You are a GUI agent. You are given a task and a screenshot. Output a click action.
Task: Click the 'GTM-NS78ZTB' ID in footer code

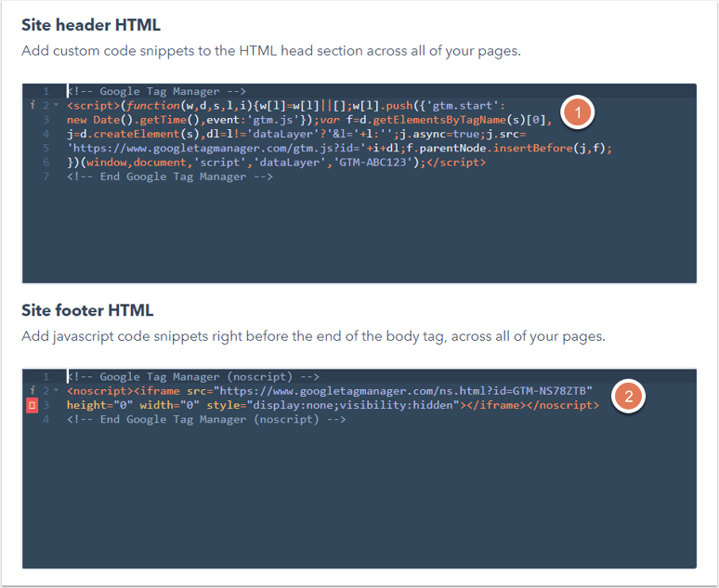click(549, 391)
